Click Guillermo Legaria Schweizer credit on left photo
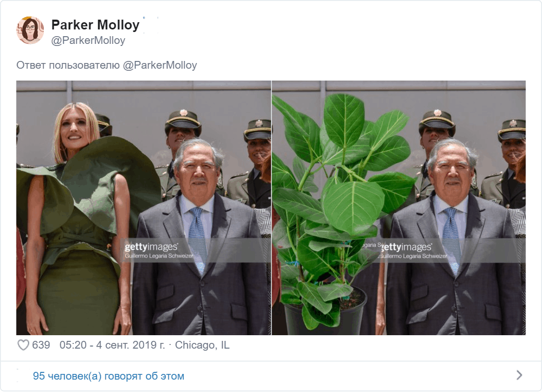Viewport: 542px width, 392px height. click(159, 256)
